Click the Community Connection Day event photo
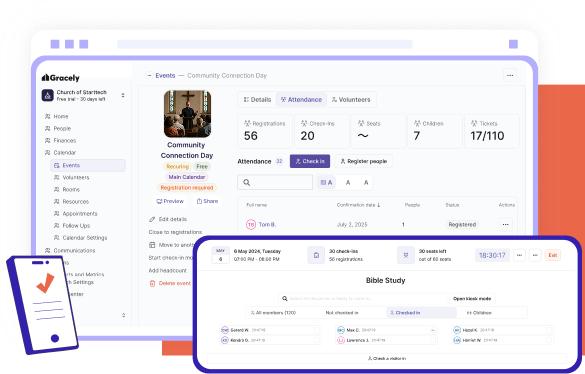585x374 pixels. click(x=187, y=114)
